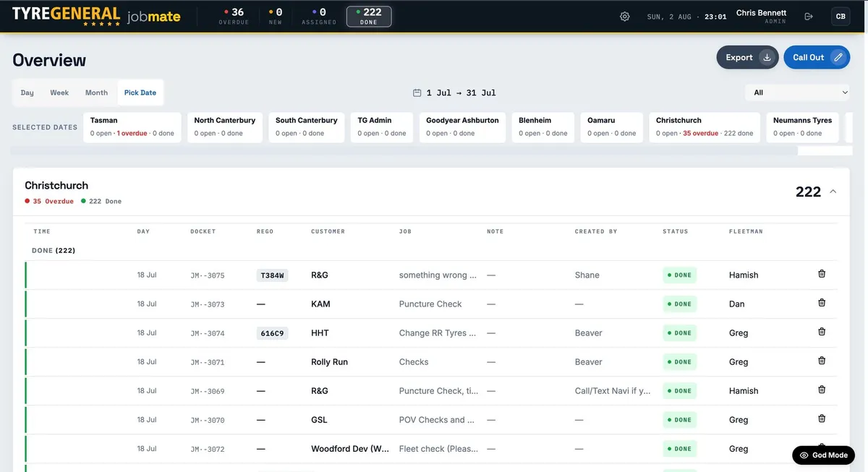This screenshot has height=472, width=868.
Task: Delete job JM--3071 with trash icon
Action: (x=822, y=361)
